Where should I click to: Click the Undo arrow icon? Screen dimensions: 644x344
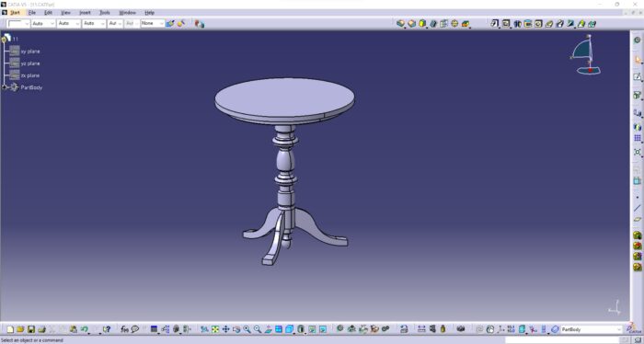point(85,329)
